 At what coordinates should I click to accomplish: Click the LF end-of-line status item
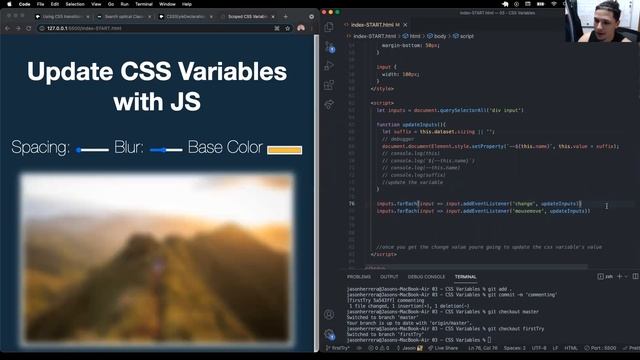pos(555,348)
